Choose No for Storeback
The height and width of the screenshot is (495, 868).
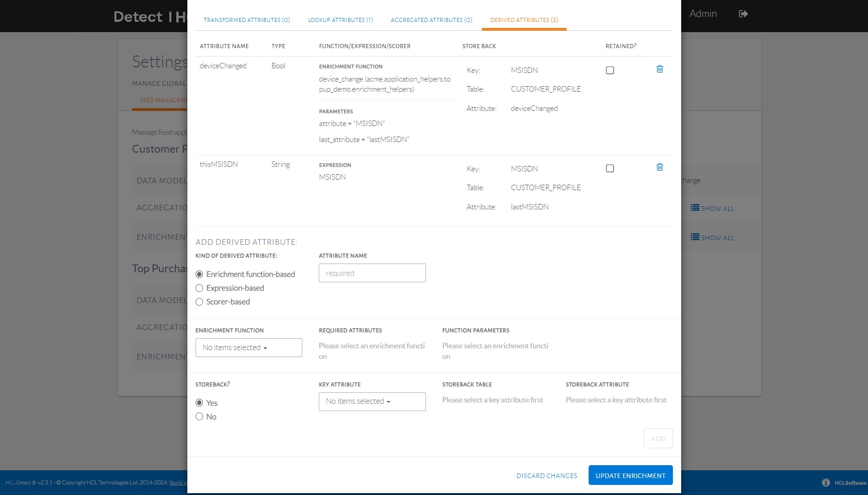[199, 417]
